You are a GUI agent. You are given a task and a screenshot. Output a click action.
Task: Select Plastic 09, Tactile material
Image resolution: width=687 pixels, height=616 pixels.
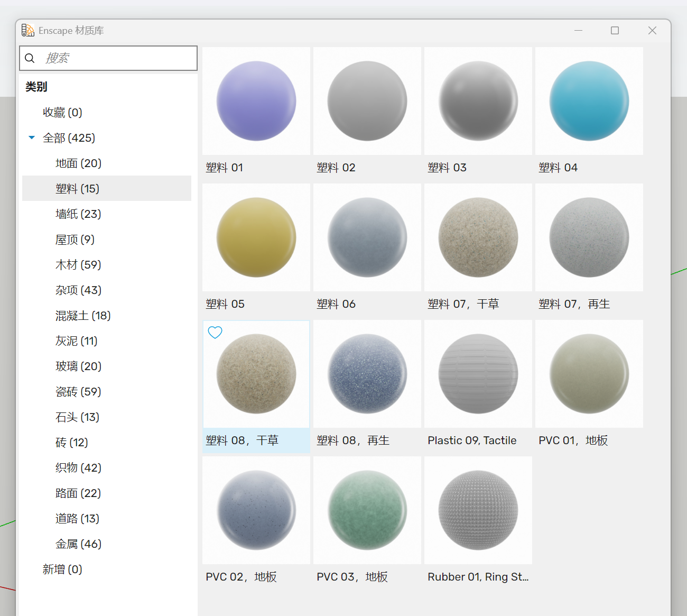[478, 374]
